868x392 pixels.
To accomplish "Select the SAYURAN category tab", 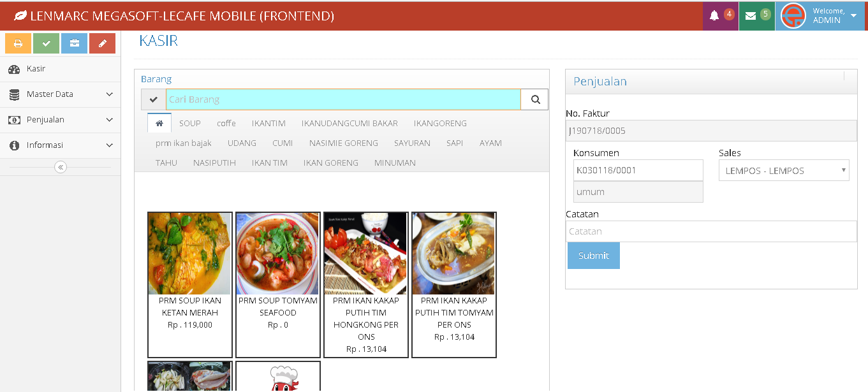I will tap(412, 143).
